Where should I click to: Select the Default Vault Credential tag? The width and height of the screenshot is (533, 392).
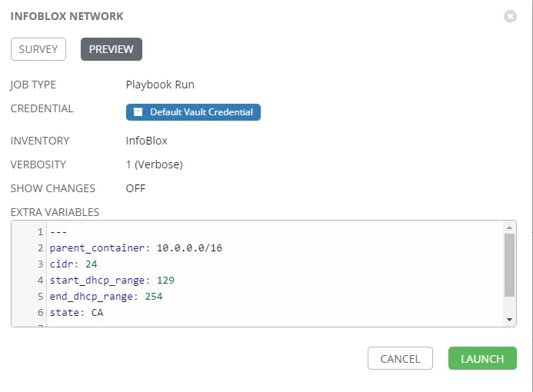coord(194,112)
